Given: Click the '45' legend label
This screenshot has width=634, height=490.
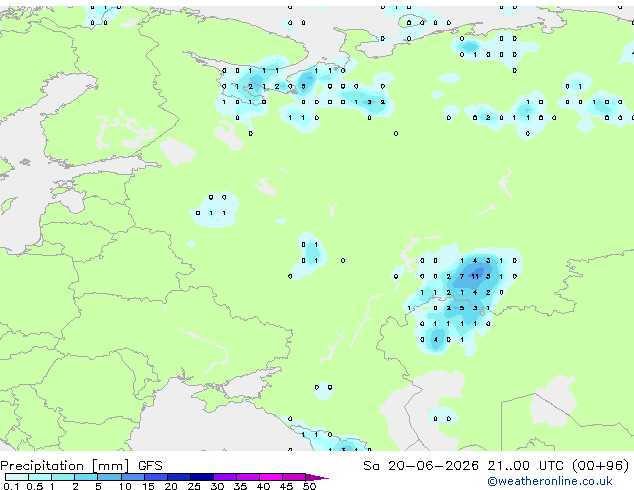Looking at the screenshot, I should pyautogui.click(x=286, y=486).
